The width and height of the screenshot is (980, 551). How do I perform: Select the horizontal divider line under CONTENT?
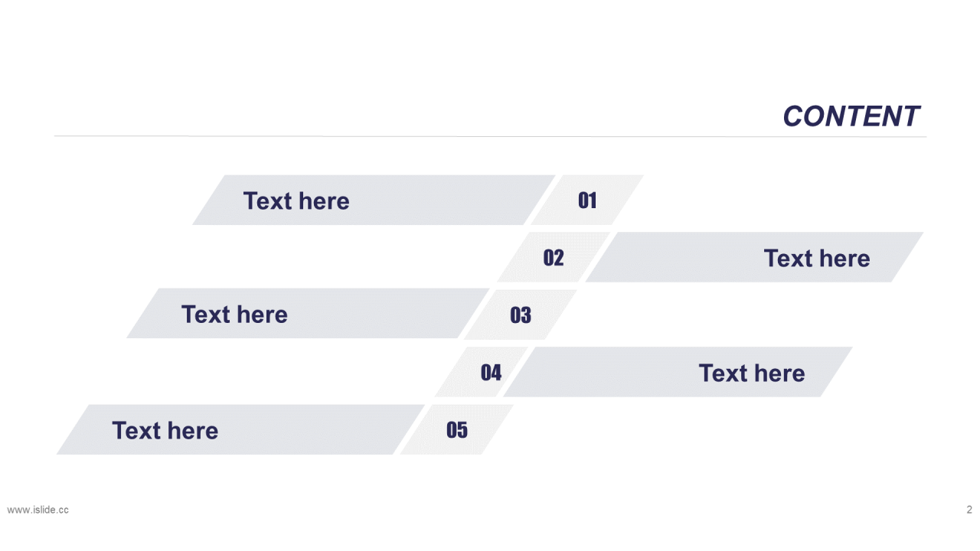(x=490, y=137)
